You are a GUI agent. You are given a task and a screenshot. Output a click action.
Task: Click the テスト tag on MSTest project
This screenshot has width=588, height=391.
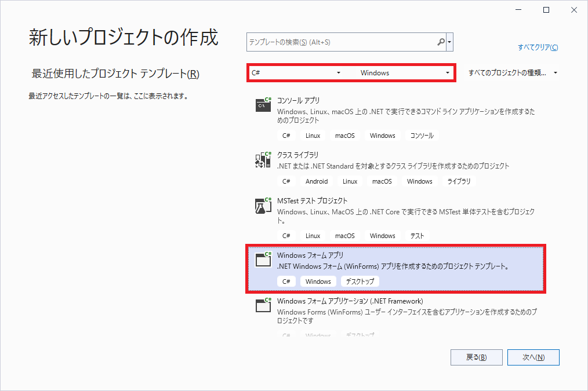click(417, 236)
